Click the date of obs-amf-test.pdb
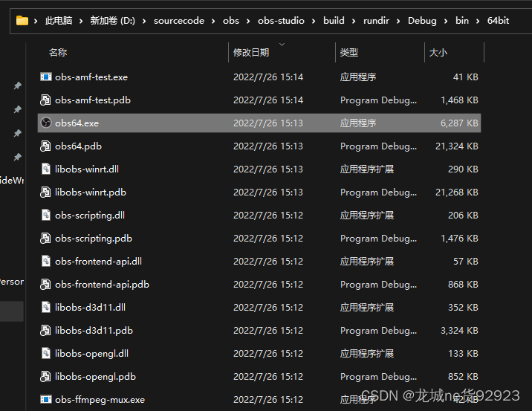The height and width of the screenshot is (411, 532). pyautogui.click(x=268, y=100)
